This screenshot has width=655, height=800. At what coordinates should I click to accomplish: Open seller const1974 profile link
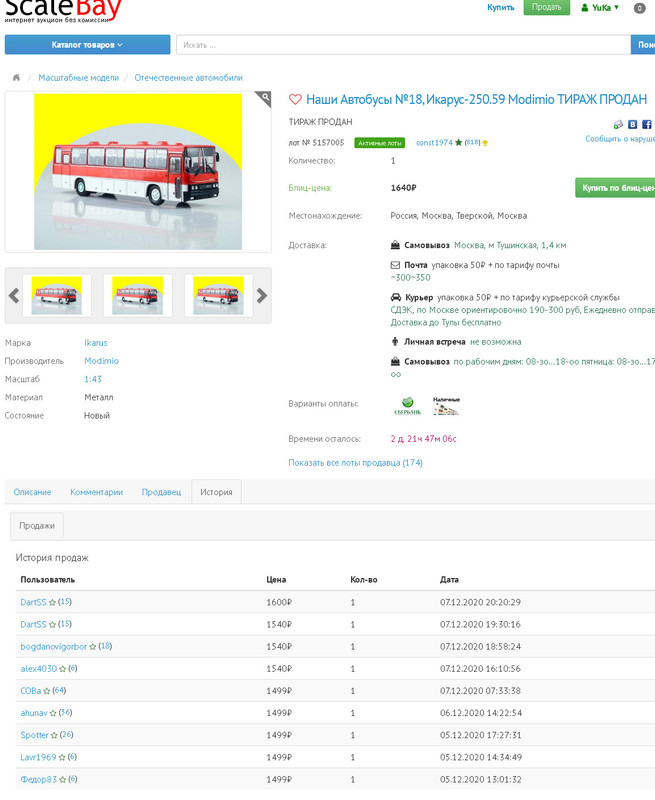click(x=434, y=142)
